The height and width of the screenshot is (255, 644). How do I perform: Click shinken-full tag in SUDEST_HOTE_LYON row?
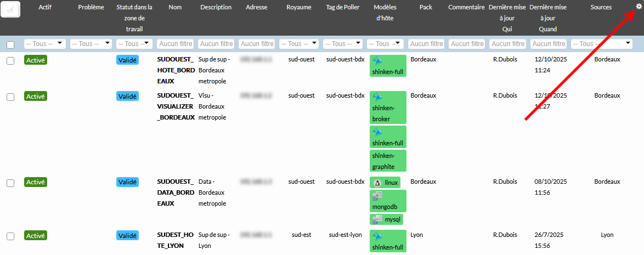[x=388, y=241]
